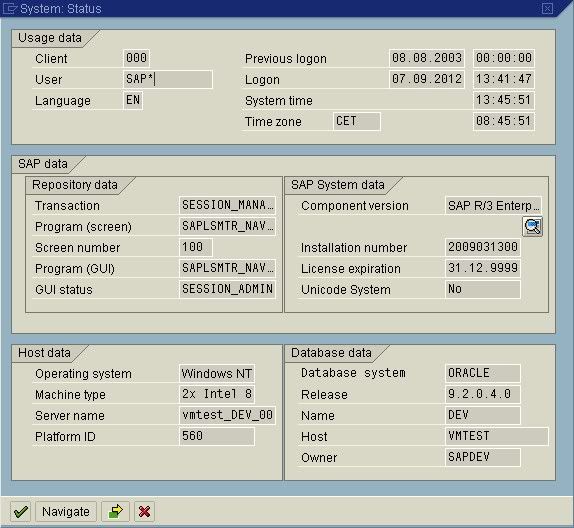Select the Unicode System field showing No

pyautogui.click(x=482, y=289)
